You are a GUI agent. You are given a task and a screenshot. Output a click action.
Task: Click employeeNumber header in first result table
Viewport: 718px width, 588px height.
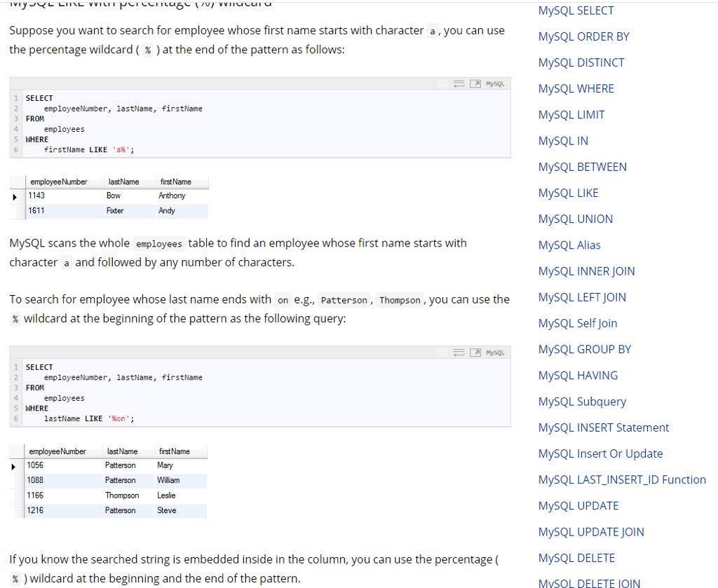point(59,182)
